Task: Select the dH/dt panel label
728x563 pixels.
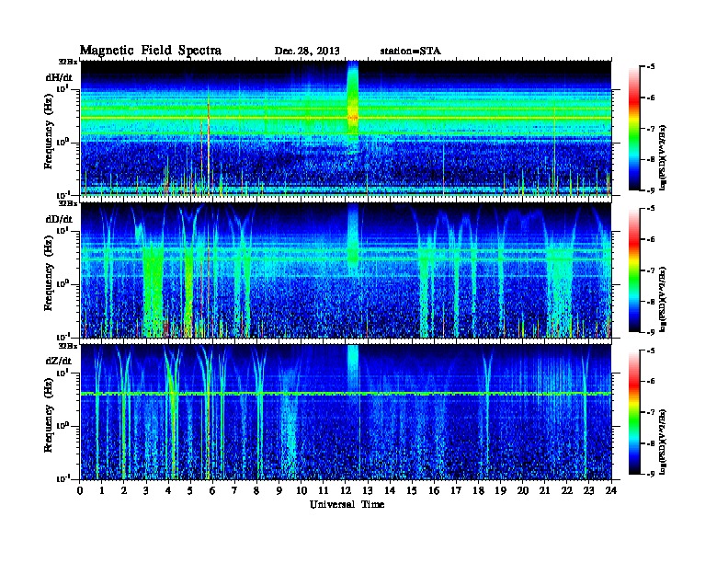Action: tap(59, 77)
